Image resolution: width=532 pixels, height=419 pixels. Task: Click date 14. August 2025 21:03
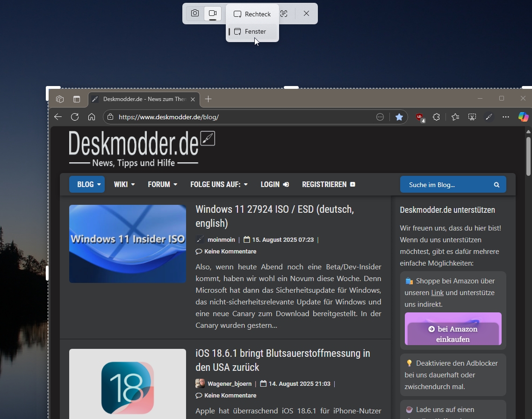pyautogui.click(x=299, y=384)
